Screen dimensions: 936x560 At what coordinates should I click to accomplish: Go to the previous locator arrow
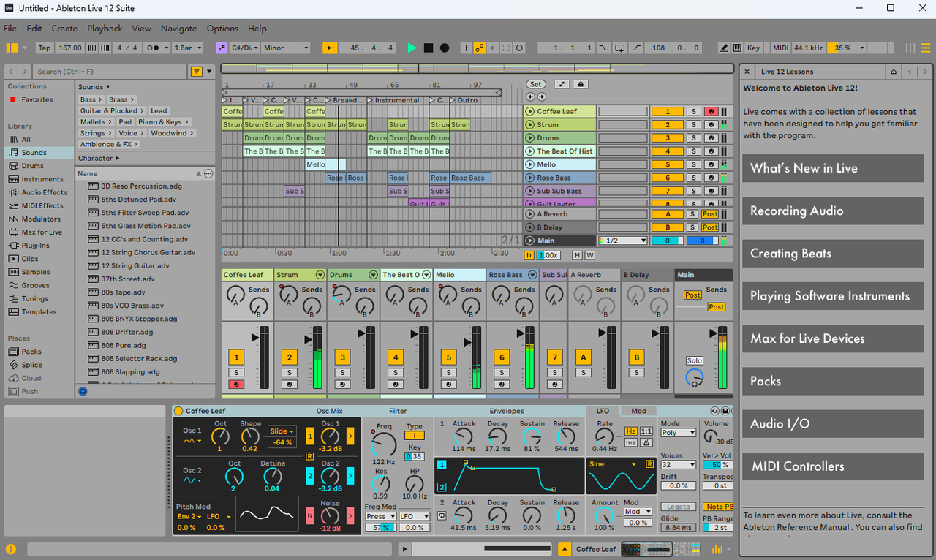(x=530, y=97)
